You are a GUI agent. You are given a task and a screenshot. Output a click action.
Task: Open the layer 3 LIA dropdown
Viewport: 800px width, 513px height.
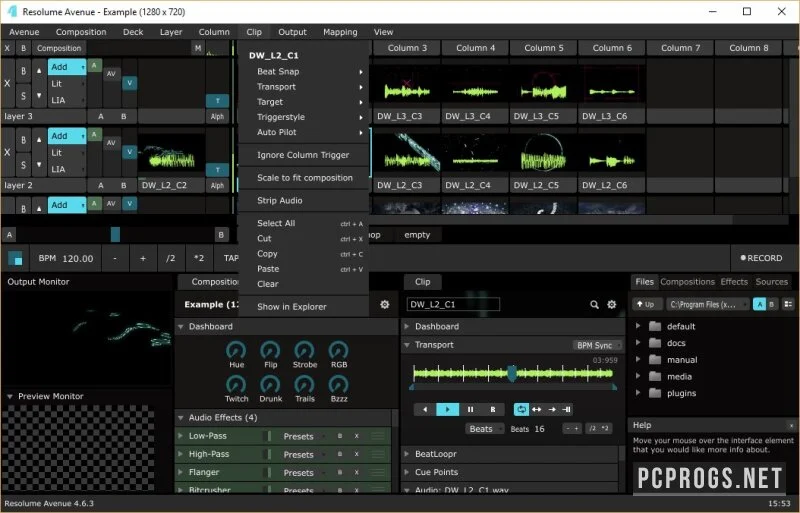(x=67, y=100)
